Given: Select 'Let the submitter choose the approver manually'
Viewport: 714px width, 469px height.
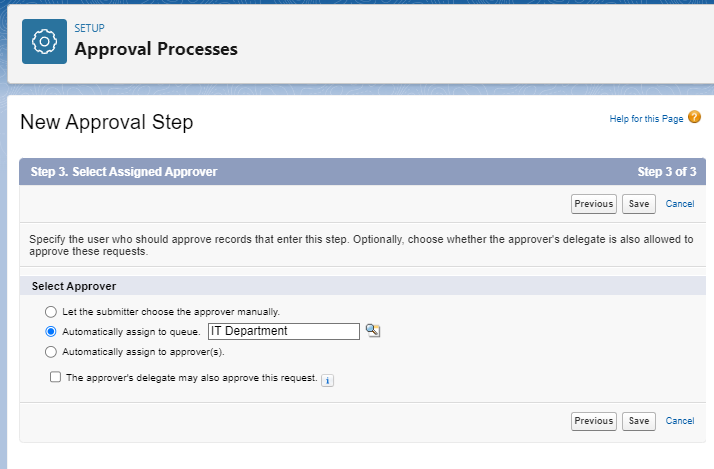Looking at the screenshot, I should tap(51, 311).
